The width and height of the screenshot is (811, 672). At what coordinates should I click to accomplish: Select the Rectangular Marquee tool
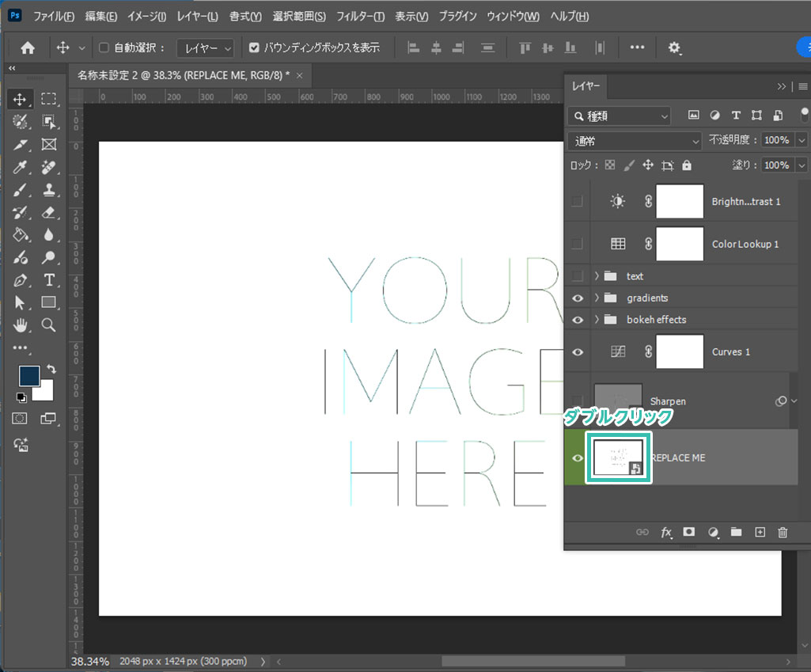(48, 99)
